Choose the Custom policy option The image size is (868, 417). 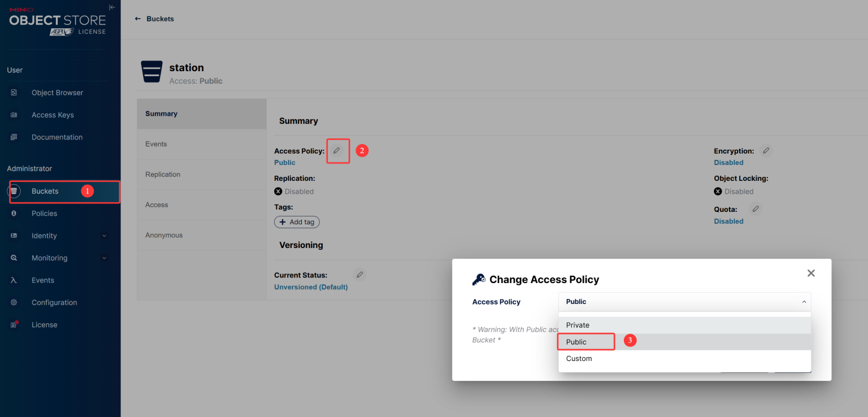pyautogui.click(x=684, y=358)
